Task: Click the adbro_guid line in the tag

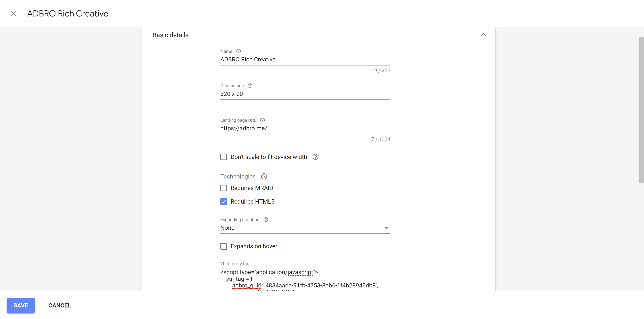Action: pyautogui.click(x=305, y=286)
